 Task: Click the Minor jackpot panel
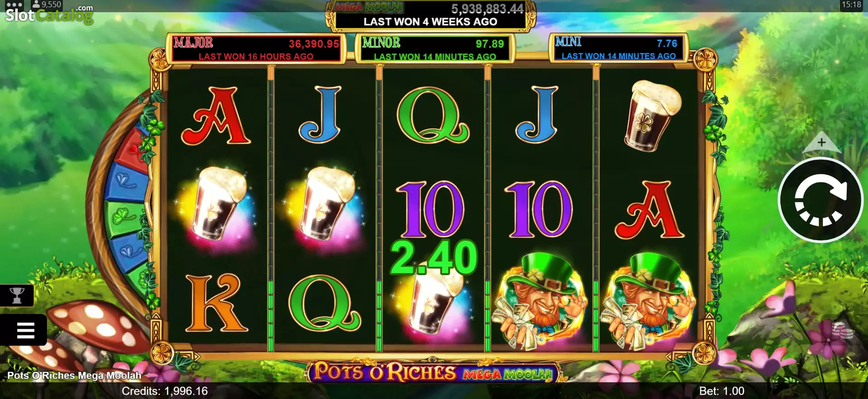click(x=434, y=48)
